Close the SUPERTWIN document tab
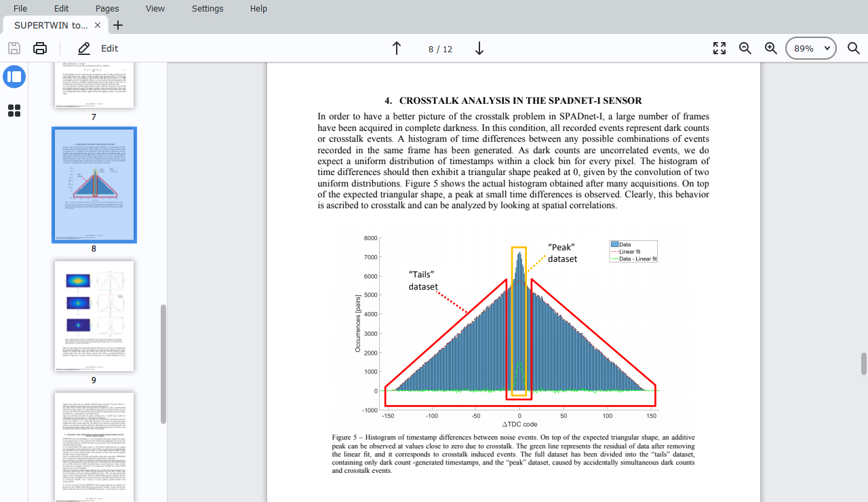Screen dimensions: 868x502 [98, 25]
